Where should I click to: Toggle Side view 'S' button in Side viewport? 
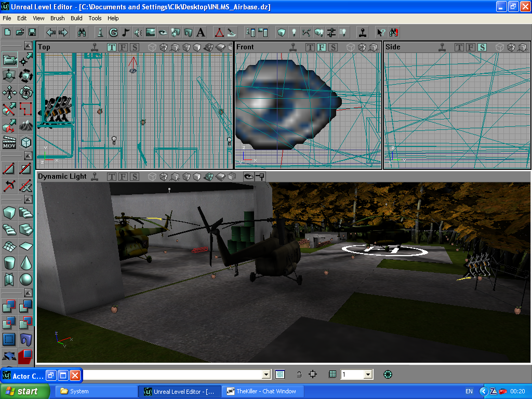(x=482, y=47)
